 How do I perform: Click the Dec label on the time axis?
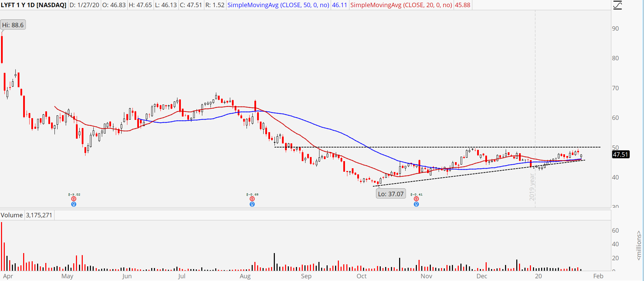tap(482, 276)
